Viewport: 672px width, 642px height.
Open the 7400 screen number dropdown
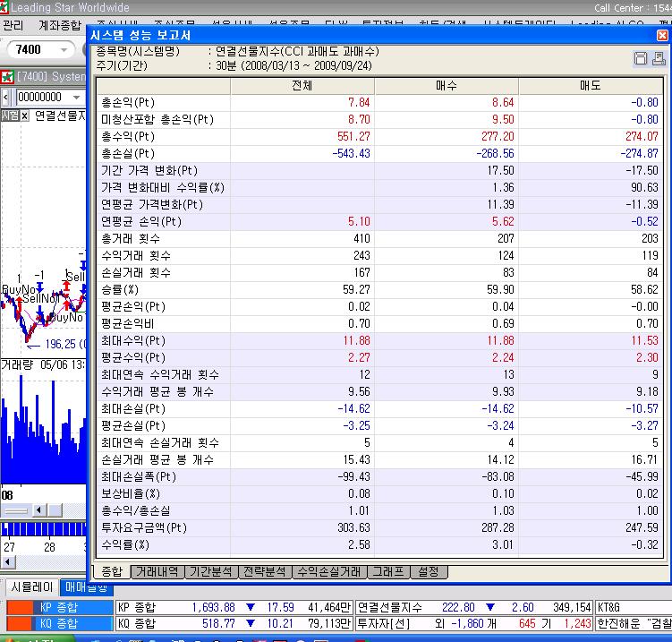pyautogui.click(x=64, y=49)
